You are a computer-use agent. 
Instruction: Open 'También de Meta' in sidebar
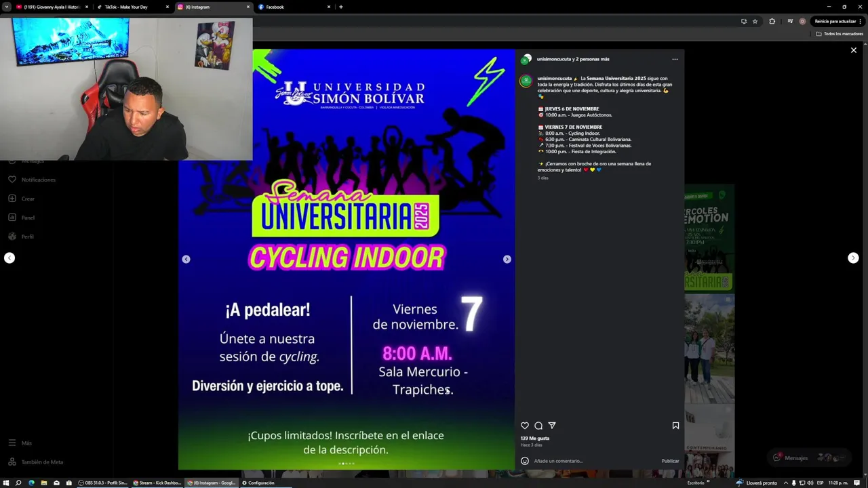click(35, 462)
